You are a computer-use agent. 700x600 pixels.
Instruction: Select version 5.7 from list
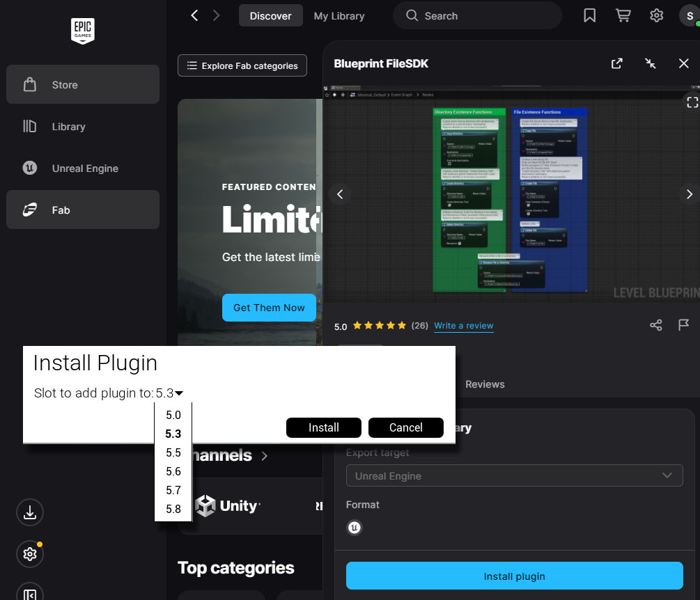pyautogui.click(x=173, y=490)
